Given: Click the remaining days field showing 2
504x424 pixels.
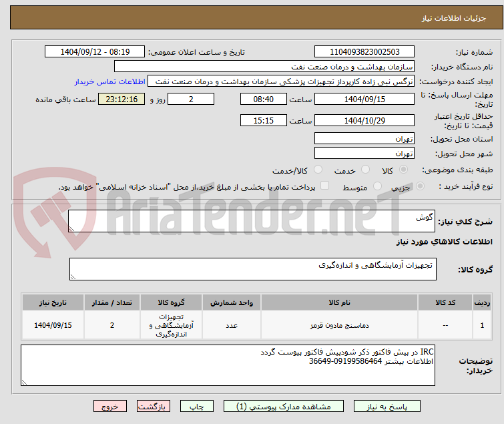Looking at the screenshot, I should click(191, 99).
